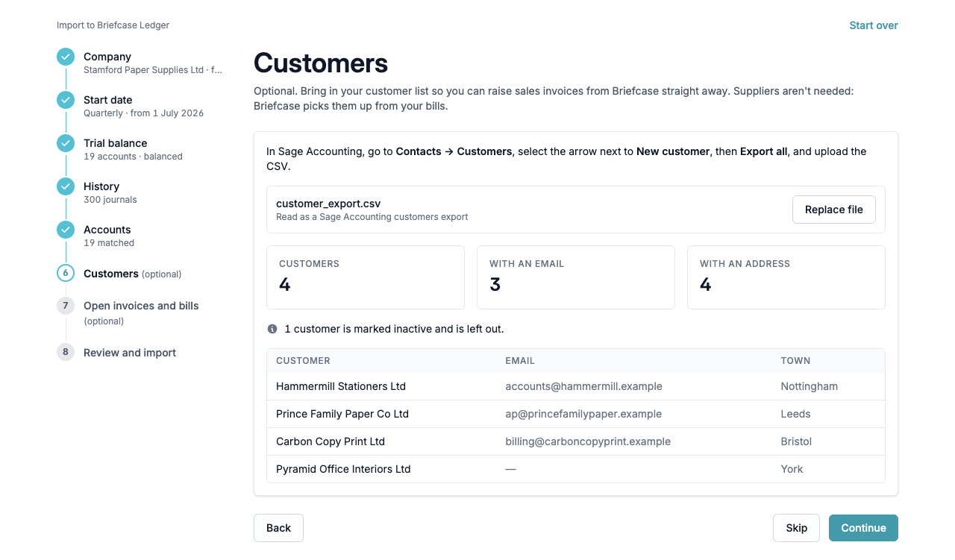Click the Company step checkmark icon
This screenshot has width=955, height=560.
[66, 57]
